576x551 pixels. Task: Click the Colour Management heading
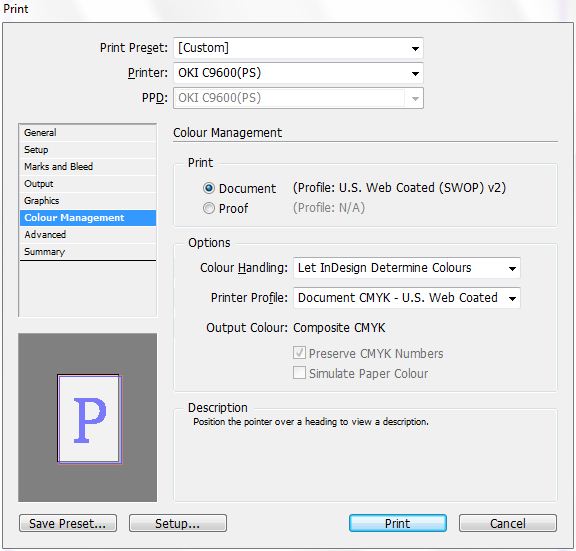(227, 133)
